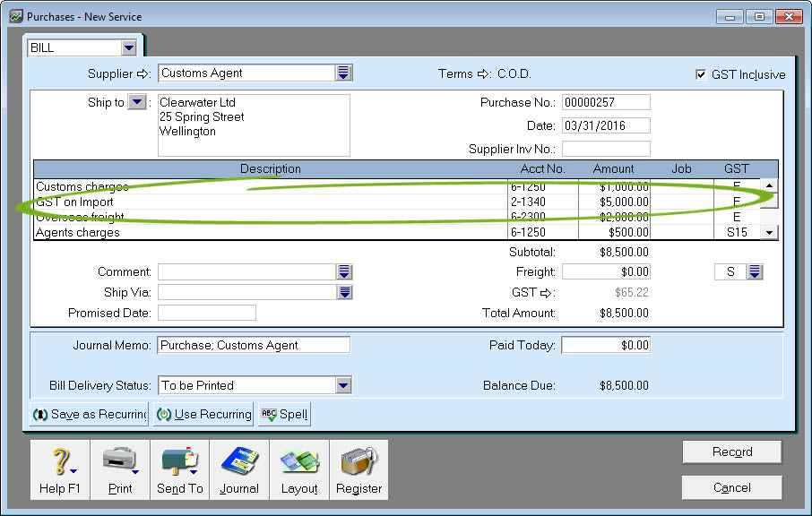This screenshot has width=812, height=516.
Task: Click Save as Recurring button
Action: (90, 415)
